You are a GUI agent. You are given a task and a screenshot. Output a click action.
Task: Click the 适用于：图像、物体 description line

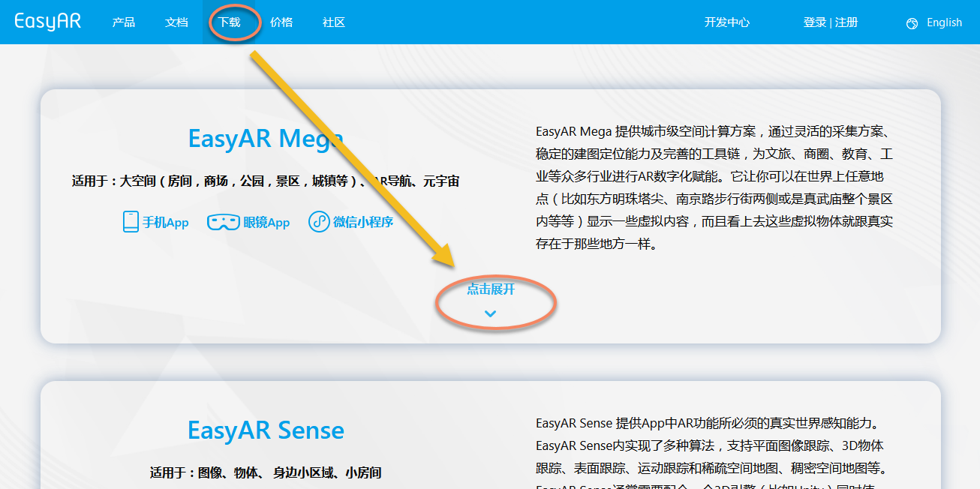click(x=266, y=473)
